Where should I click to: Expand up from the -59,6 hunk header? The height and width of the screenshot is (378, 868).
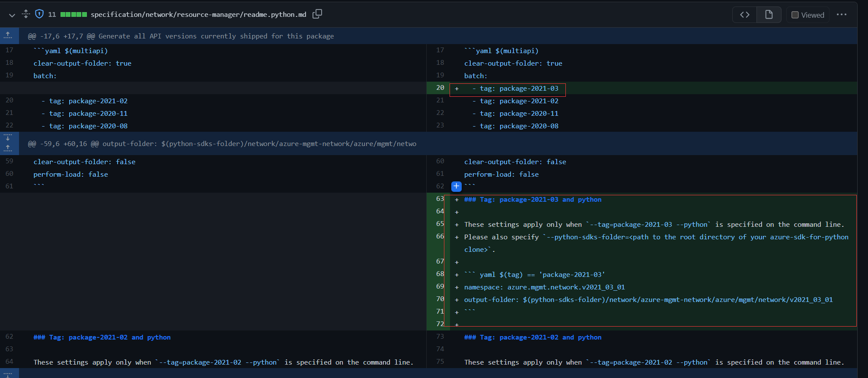[x=9, y=149]
